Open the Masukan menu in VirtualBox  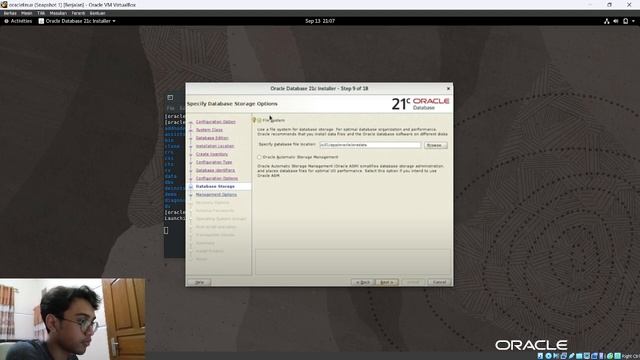coord(58,13)
